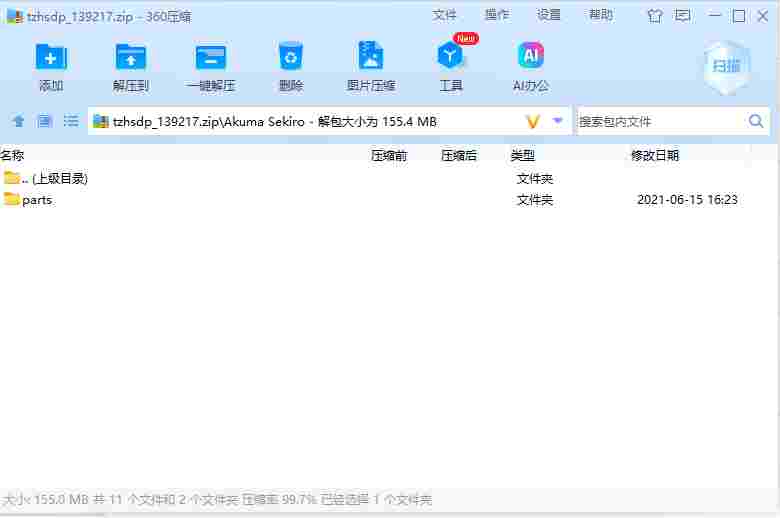Sort by the 修改日期 column header
780x518 pixels.
655,156
